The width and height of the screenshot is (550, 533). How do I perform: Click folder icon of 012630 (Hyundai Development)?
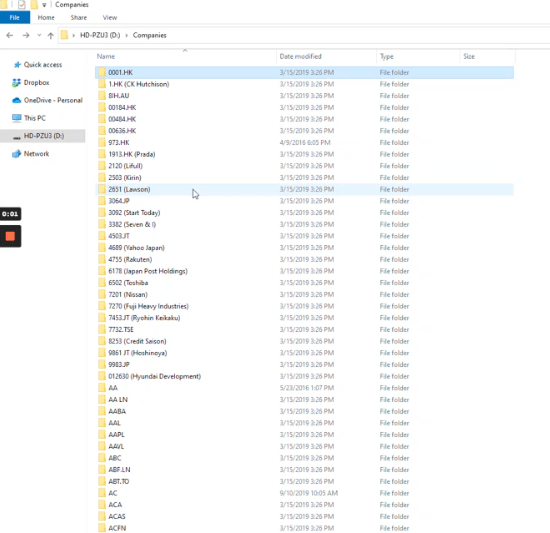pyautogui.click(x=102, y=376)
